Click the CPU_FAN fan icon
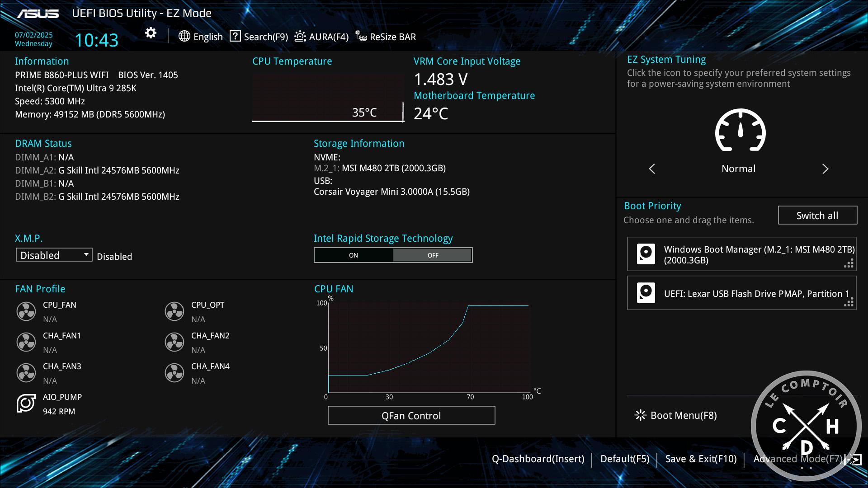Screen dimensions: 868x488 click(x=26, y=311)
